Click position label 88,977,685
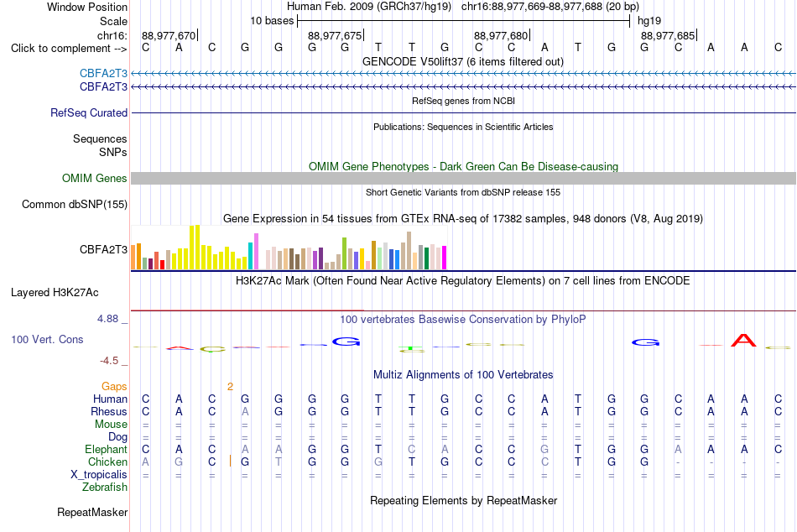 (x=668, y=35)
